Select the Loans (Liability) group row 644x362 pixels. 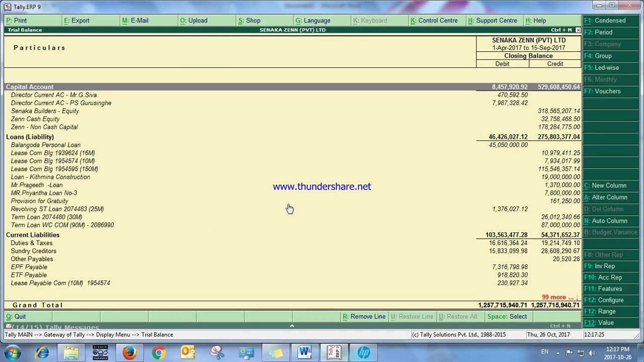(292, 137)
